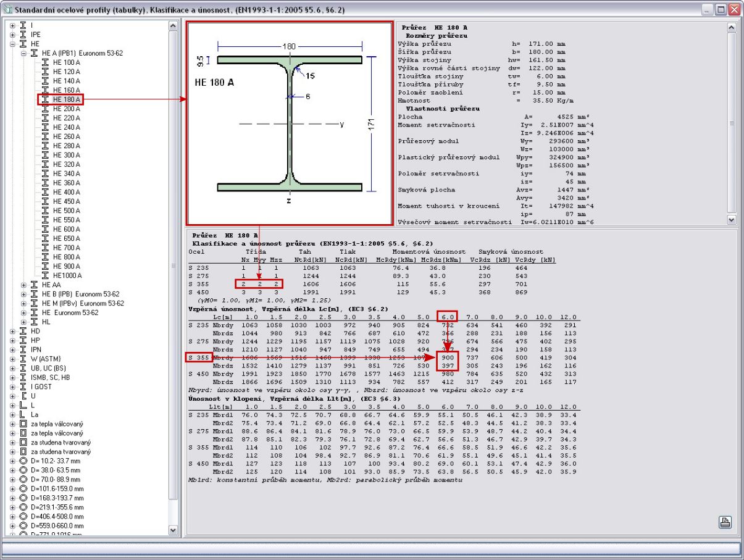Select HE 650 A in the tree
Viewport: 744px width, 560px height.
(x=66, y=238)
